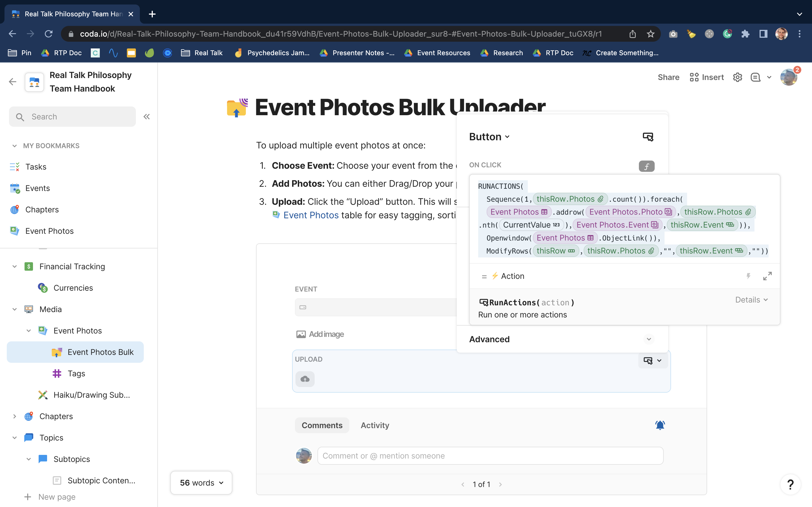Select the Comments tab
This screenshot has width=812, height=507.
tap(322, 425)
